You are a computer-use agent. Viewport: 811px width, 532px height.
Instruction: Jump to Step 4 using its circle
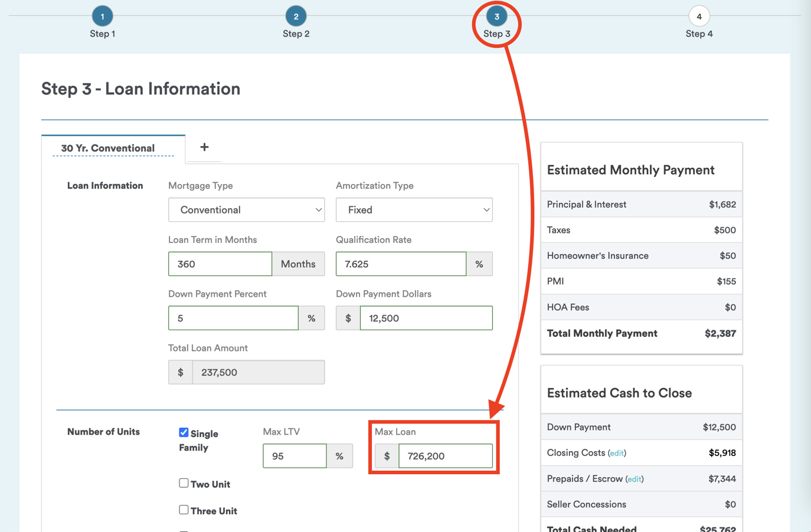(699, 17)
